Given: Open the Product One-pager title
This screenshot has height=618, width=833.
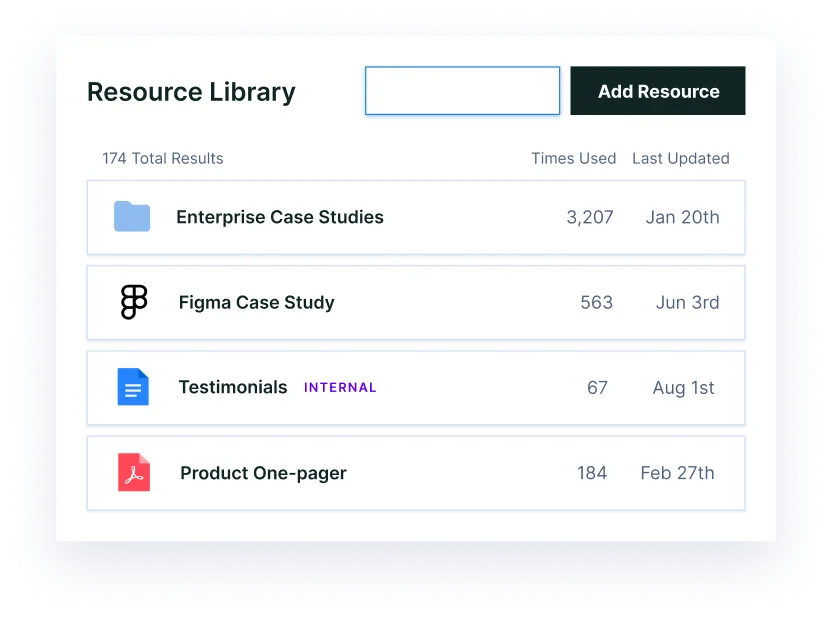Looking at the screenshot, I should point(264,473).
